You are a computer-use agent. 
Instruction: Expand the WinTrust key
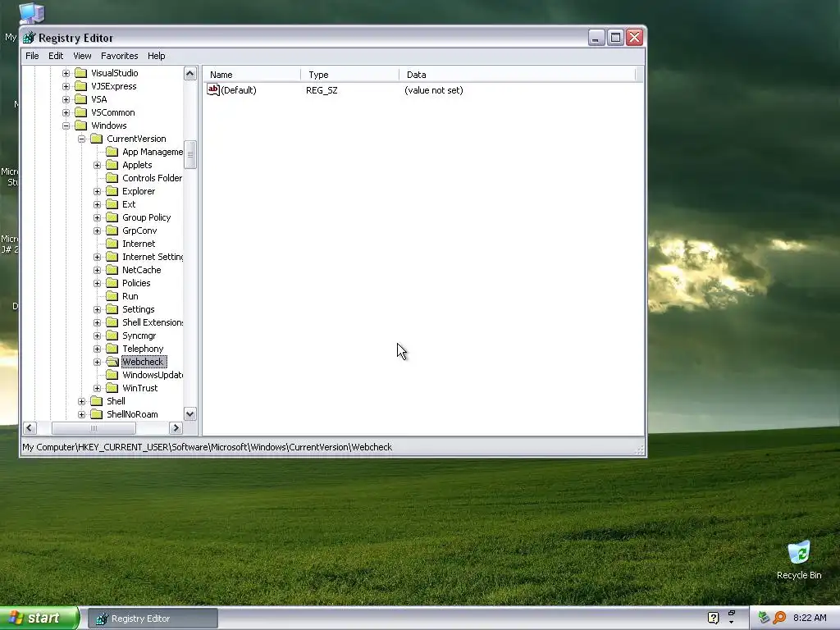(97, 388)
